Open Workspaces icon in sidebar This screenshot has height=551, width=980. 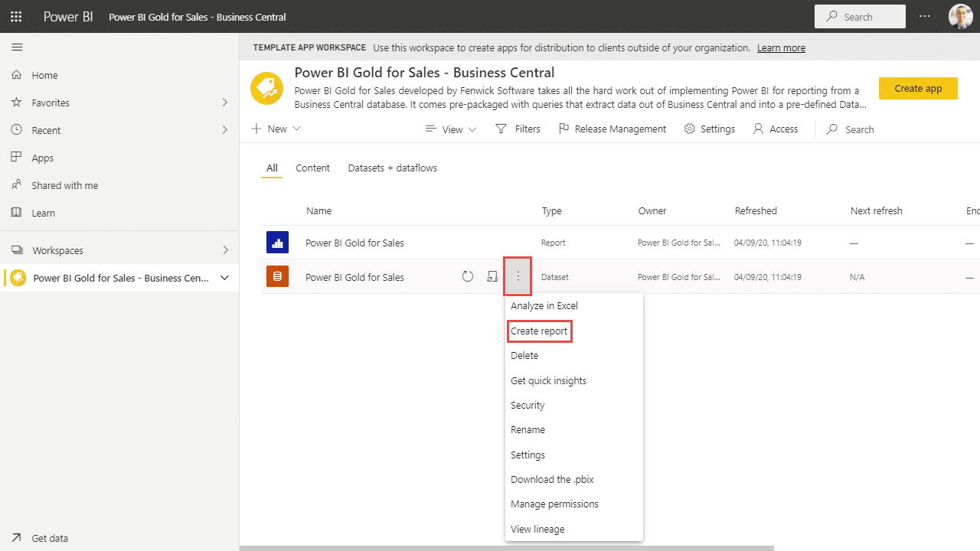pos(17,250)
